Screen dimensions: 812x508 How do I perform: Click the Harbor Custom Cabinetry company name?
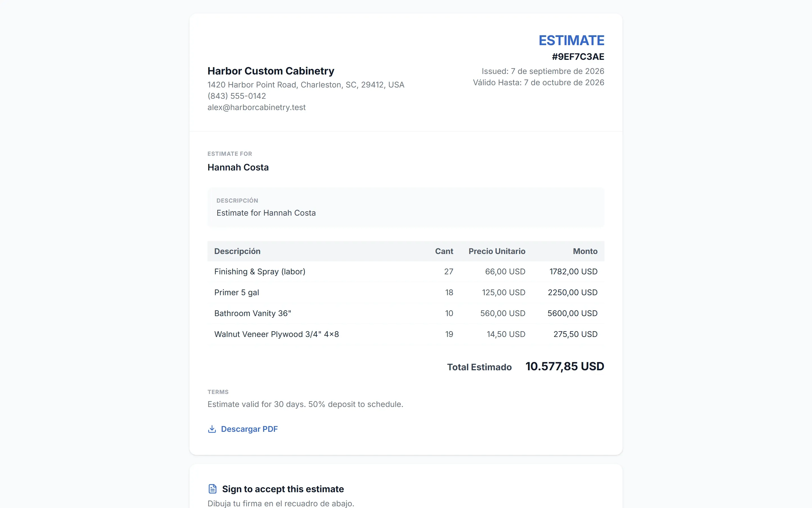(x=271, y=71)
